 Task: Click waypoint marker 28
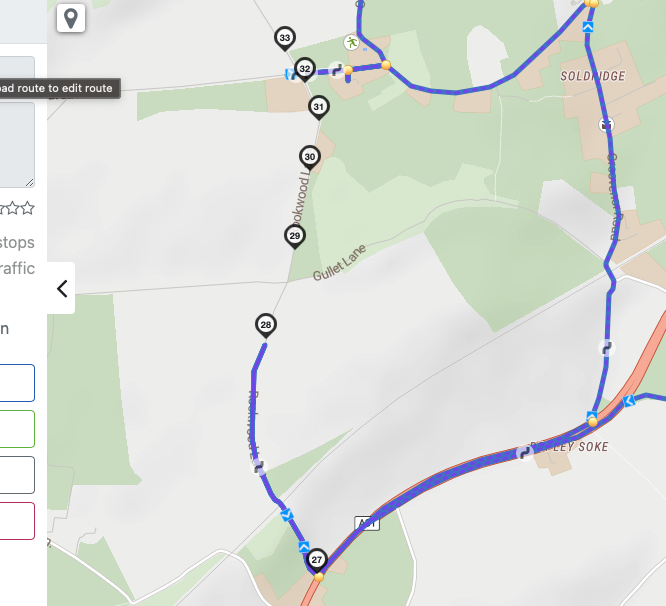click(266, 326)
